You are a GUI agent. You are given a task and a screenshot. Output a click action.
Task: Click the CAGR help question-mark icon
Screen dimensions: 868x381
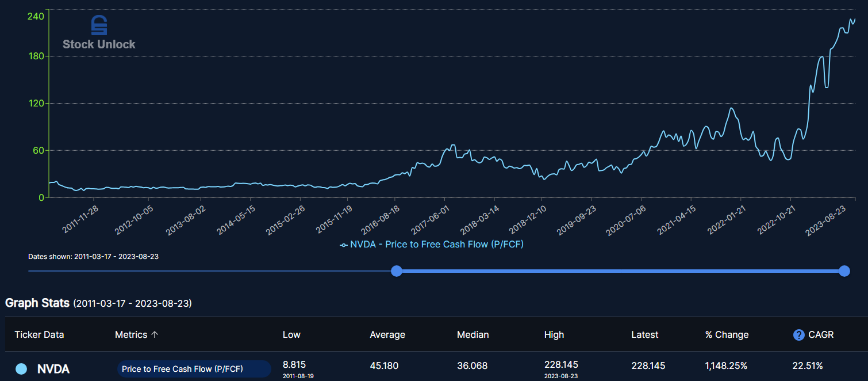point(798,335)
